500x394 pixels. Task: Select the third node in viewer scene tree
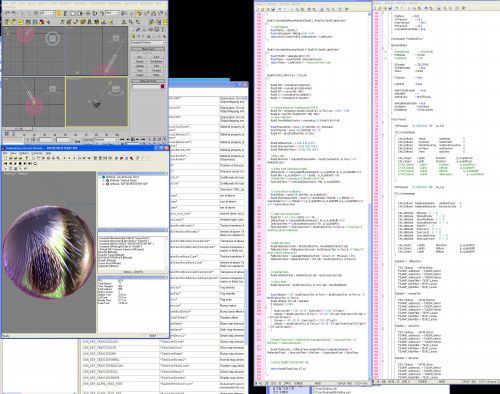[x=127, y=184]
